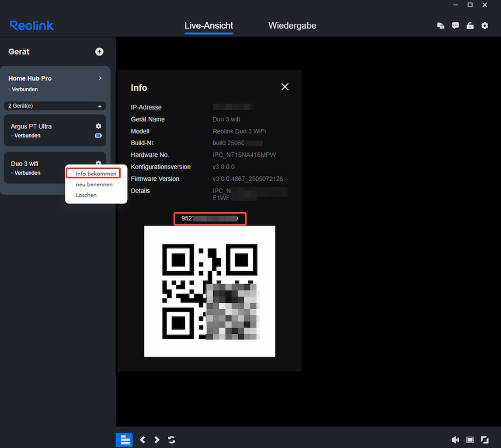The height and width of the screenshot is (448, 501).
Task: Choose Löschen menu entry
Action: (86, 195)
